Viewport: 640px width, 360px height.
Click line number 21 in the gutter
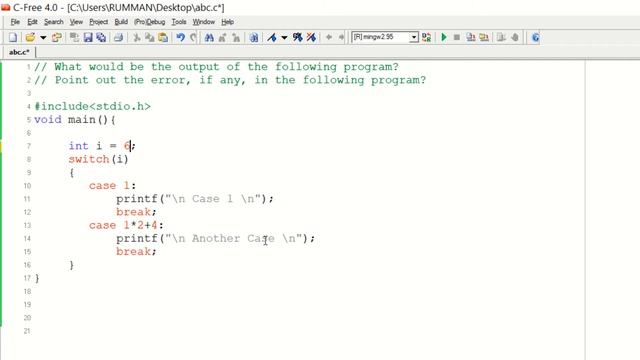point(27,331)
